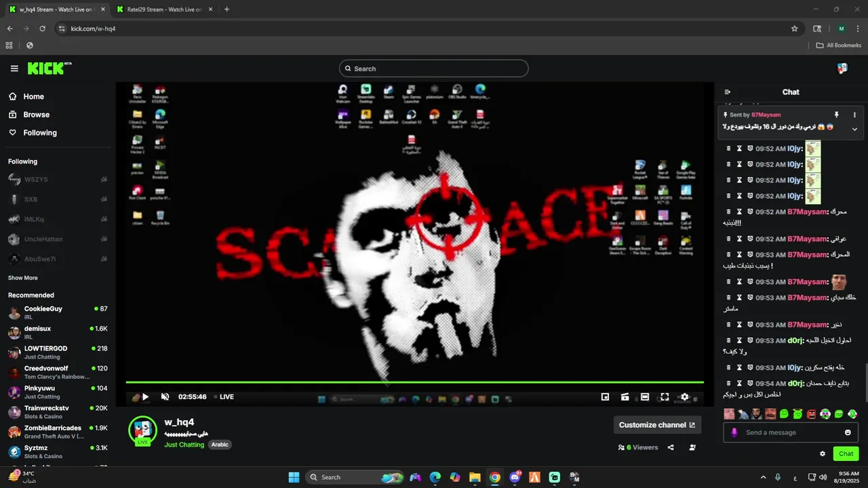868x488 pixels.
Task: Open Windows Start menu
Action: (x=294, y=477)
